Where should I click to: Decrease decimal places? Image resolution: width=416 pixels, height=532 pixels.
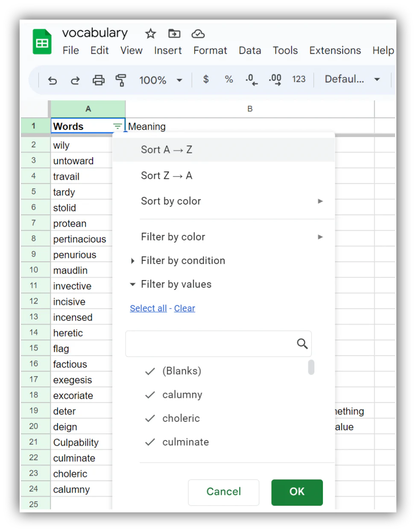(x=252, y=79)
